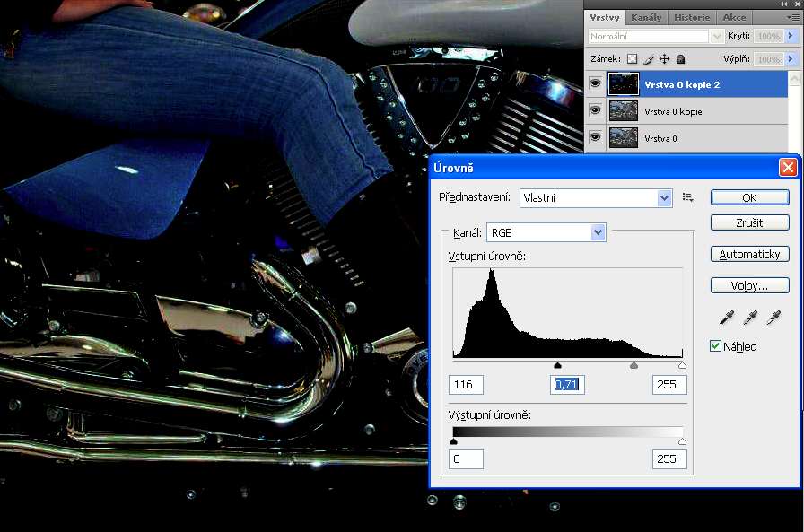
Task: Click the lock image pixels brush icon
Action: pos(648,59)
